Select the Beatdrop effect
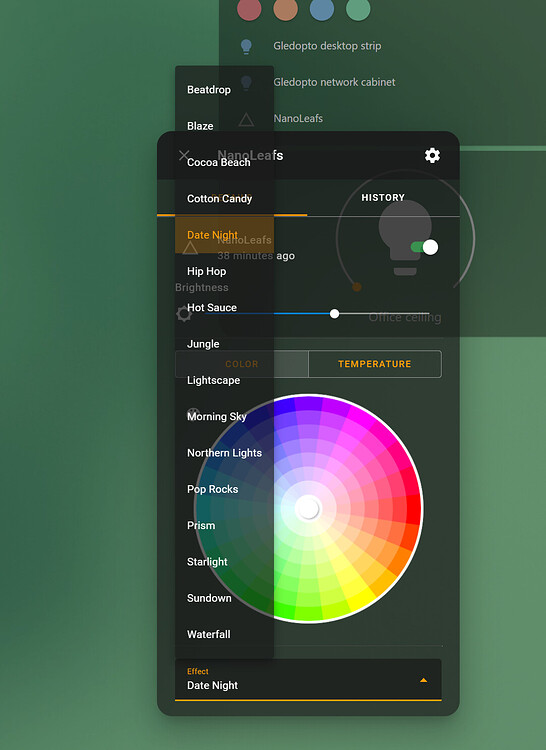The image size is (546, 750). (224, 89)
